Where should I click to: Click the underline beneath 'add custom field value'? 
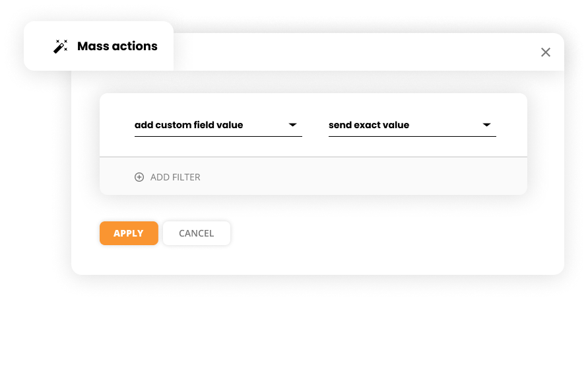(x=218, y=136)
